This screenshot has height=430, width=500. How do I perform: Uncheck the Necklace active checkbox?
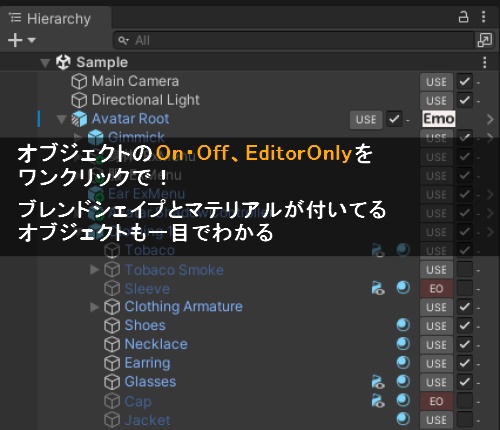pyautogui.click(x=465, y=344)
